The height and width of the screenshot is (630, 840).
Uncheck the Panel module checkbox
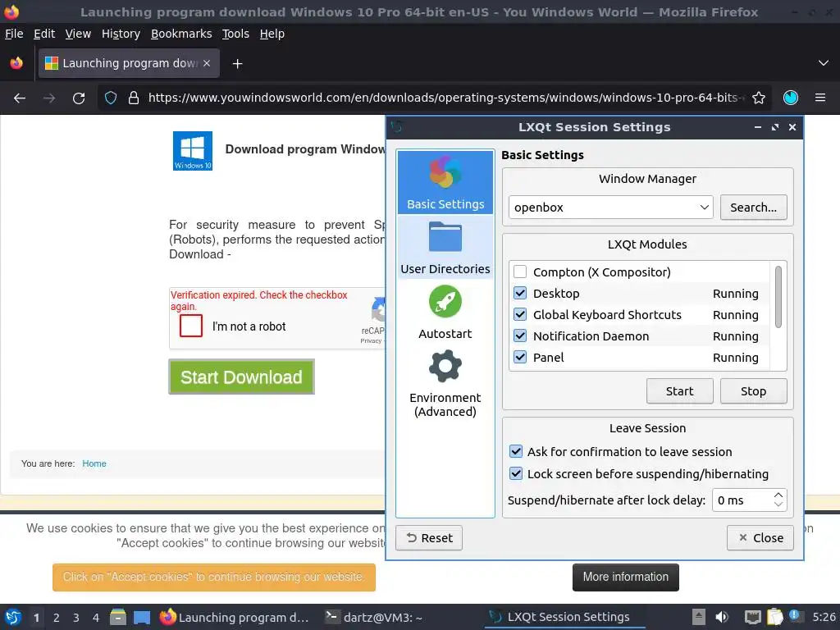point(519,358)
